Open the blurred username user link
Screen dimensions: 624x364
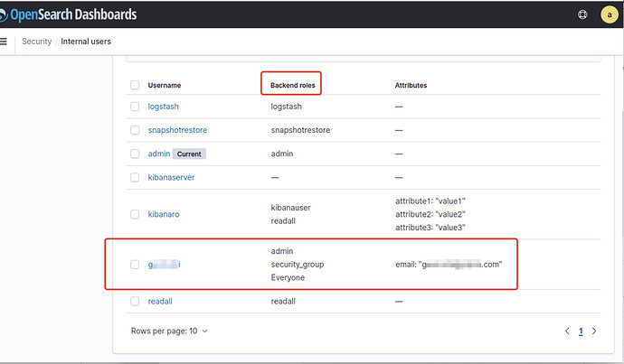(164, 265)
